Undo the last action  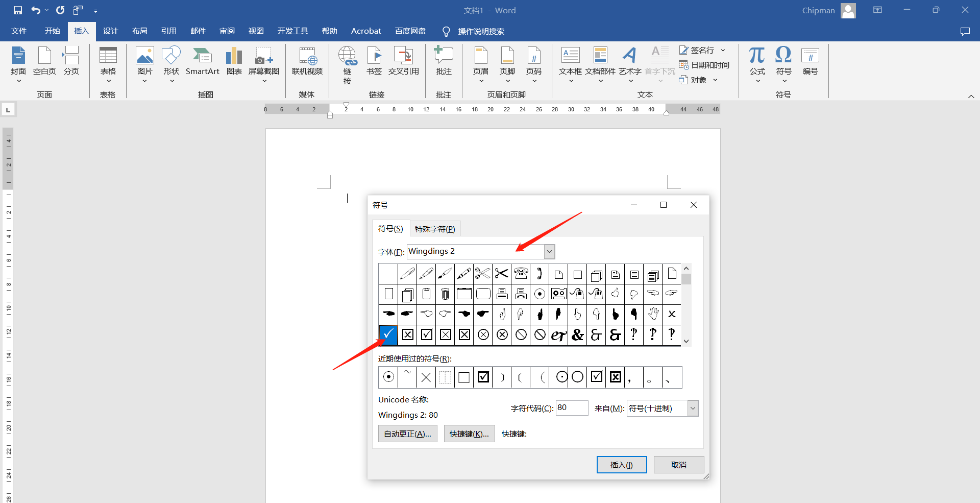pyautogui.click(x=35, y=10)
